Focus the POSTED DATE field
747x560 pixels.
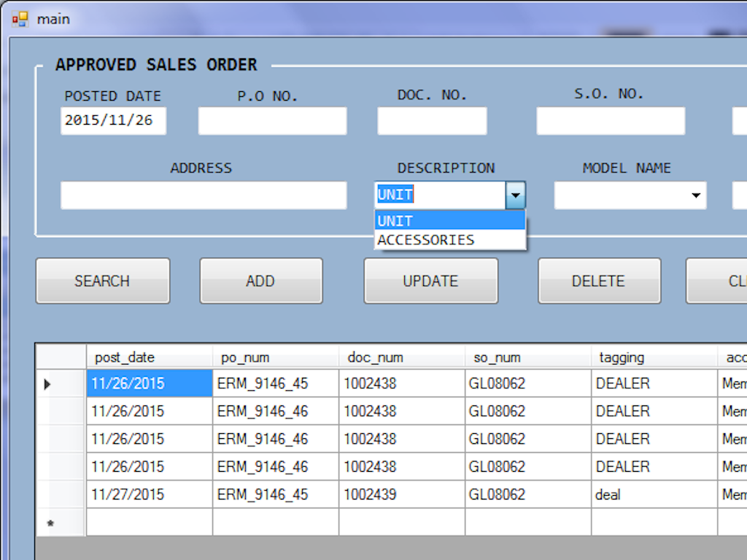tap(113, 121)
